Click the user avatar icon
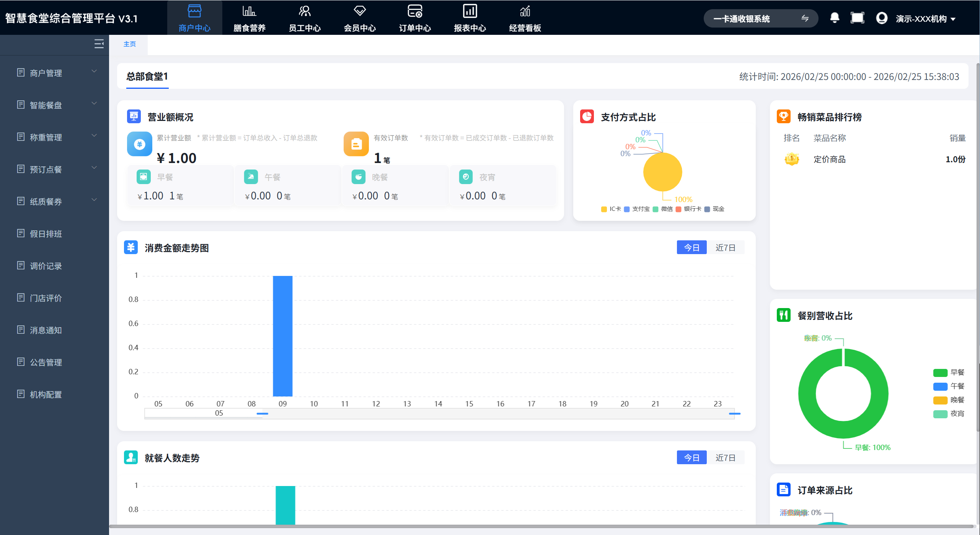The width and height of the screenshot is (980, 535). [x=882, y=18]
